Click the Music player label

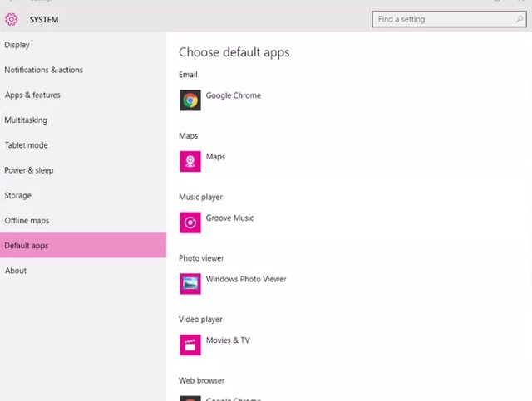[200, 198]
